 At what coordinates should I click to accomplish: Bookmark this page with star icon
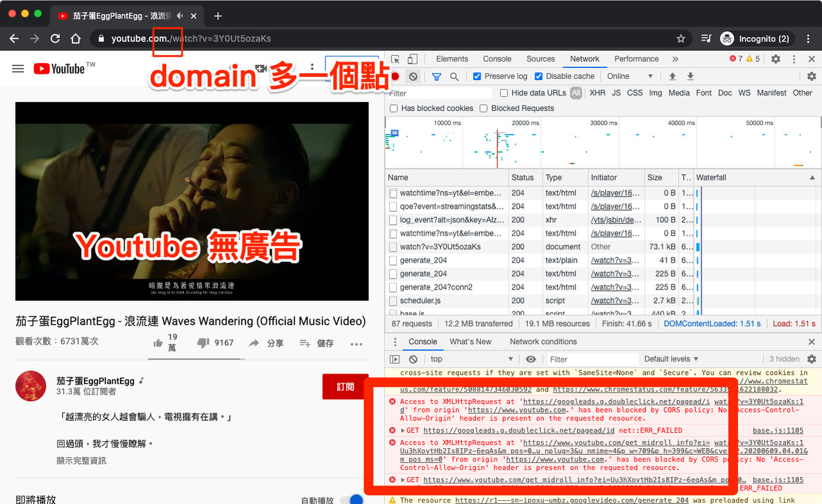coord(681,39)
